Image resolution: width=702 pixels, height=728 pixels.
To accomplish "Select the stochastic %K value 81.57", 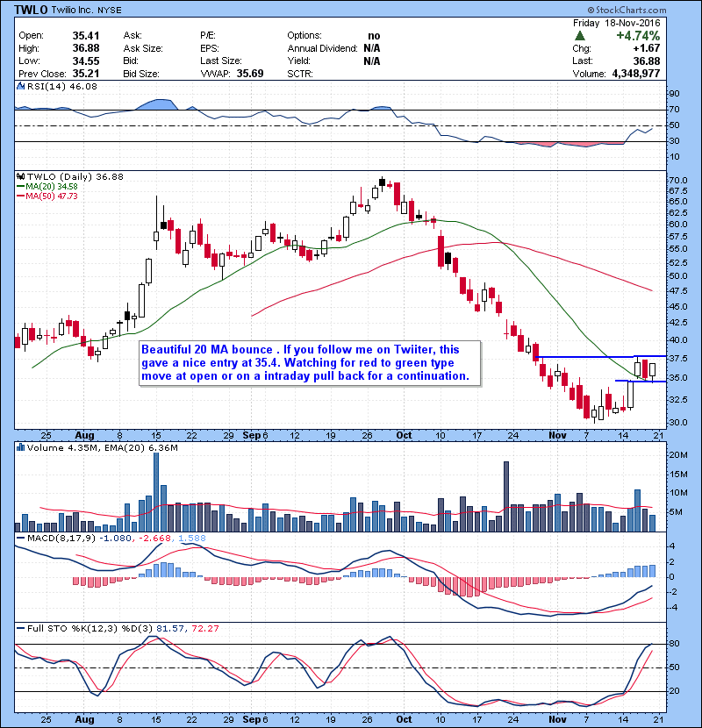I will (169, 628).
